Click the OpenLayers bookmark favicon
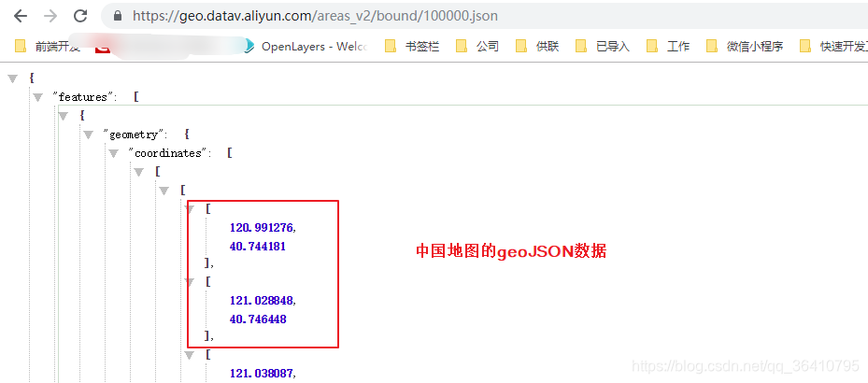This screenshot has height=383, width=868. (249, 46)
